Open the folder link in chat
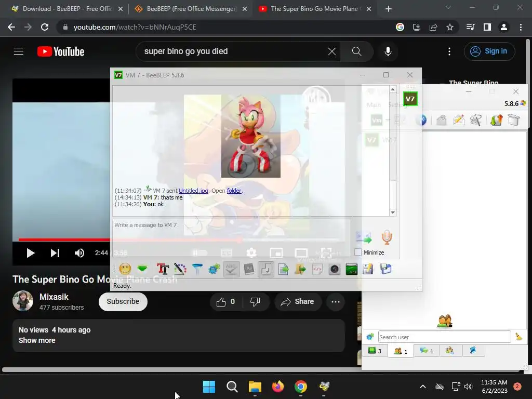 click(x=234, y=191)
